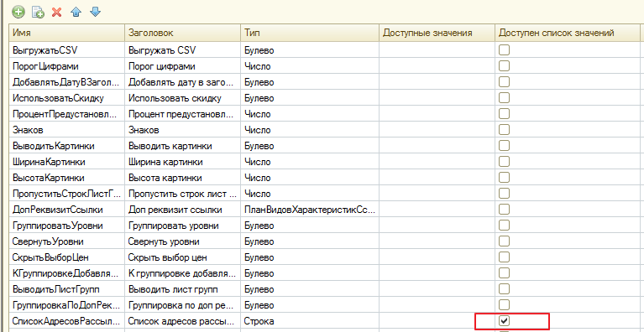Select the ДобавлятьДатуВЗагол... name cell

pyautogui.click(x=67, y=82)
